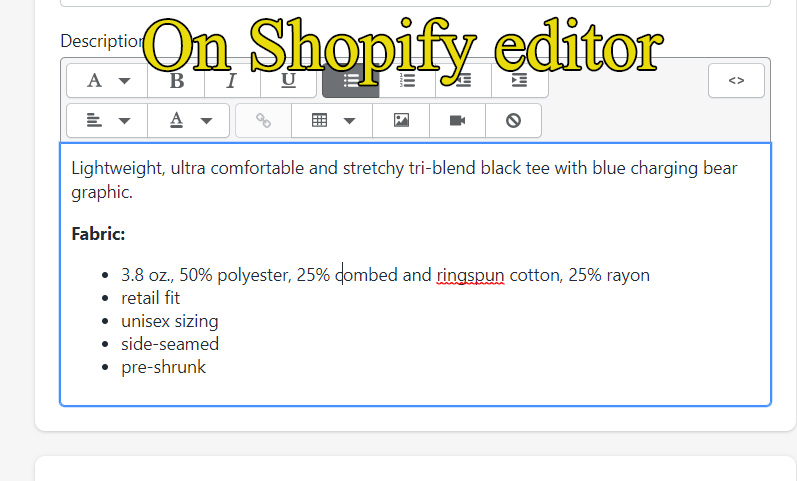Toggle underline formatting
Image resolution: width=797 pixels, height=481 pixels.
(x=288, y=80)
